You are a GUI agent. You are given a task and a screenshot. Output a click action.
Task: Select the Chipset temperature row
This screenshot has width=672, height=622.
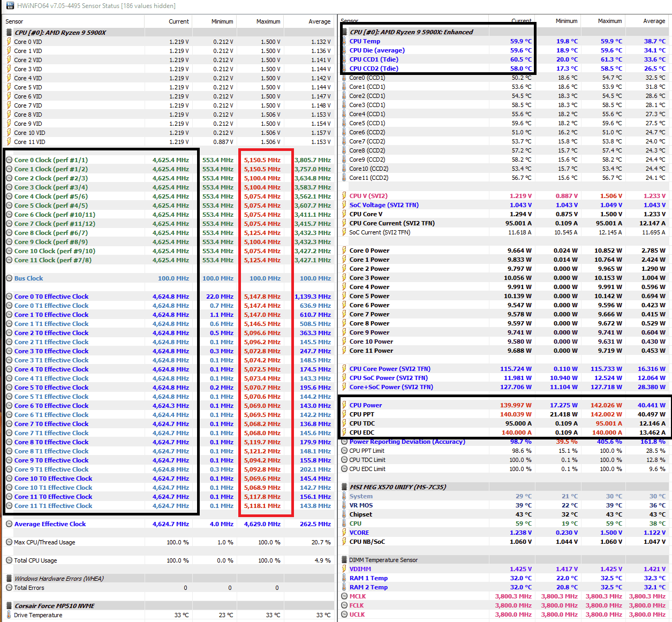coord(505,514)
